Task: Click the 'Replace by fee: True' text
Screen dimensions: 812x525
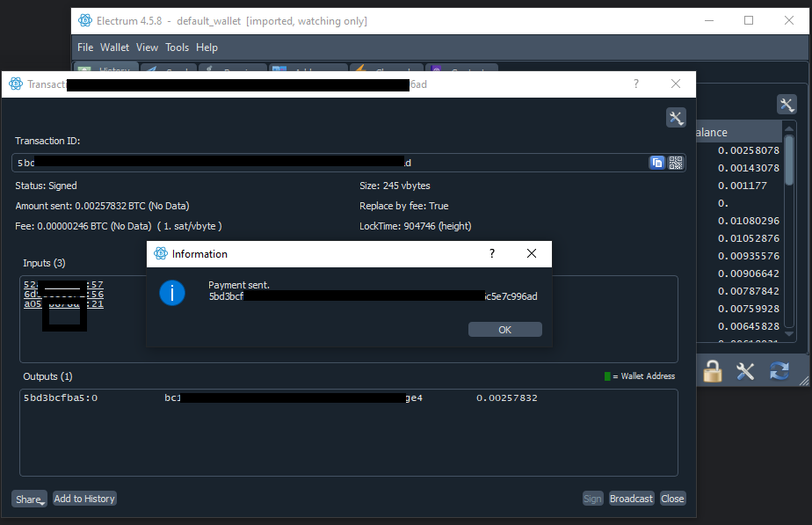Action: (x=404, y=206)
